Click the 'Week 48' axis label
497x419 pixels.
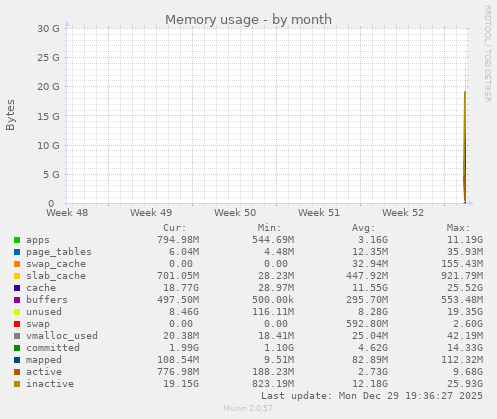coord(67,213)
